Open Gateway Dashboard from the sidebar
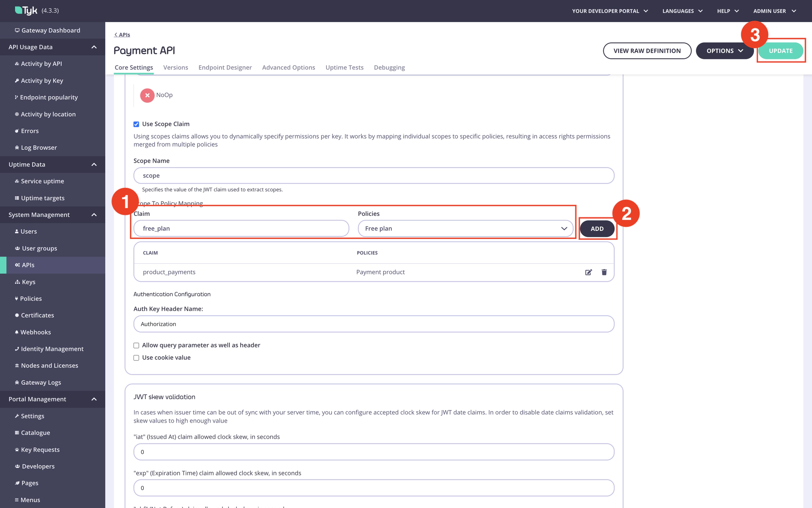 50,30
